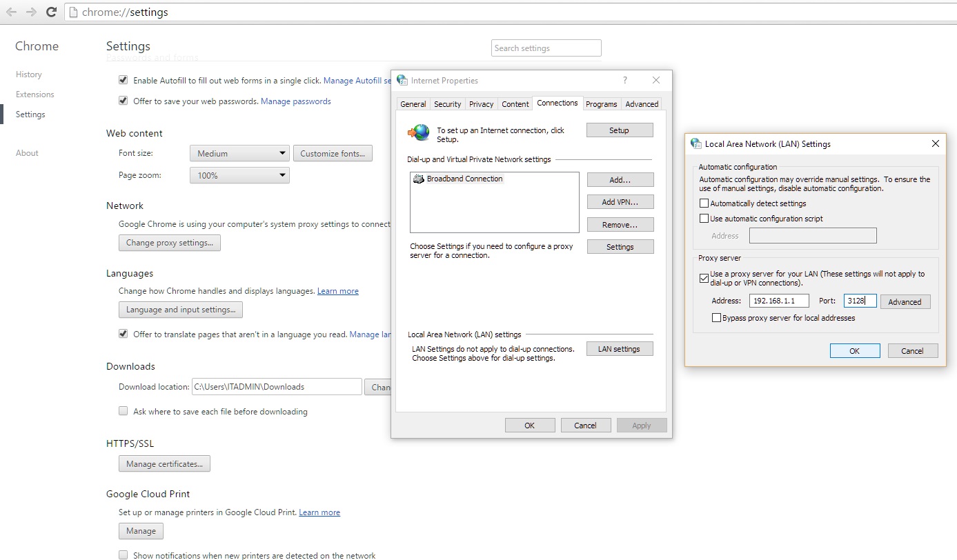This screenshot has width=957, height=560.
Task: Click the Add... button
Action: click(x=620, y=180)
